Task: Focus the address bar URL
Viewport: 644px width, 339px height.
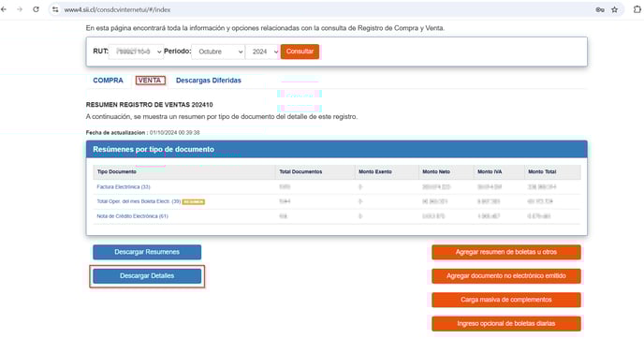Action: coord(117,9)
